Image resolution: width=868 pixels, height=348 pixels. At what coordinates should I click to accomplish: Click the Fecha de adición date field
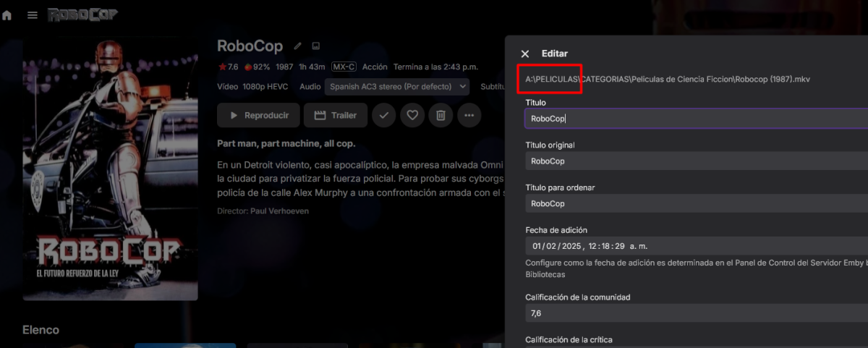coord(696,246)
